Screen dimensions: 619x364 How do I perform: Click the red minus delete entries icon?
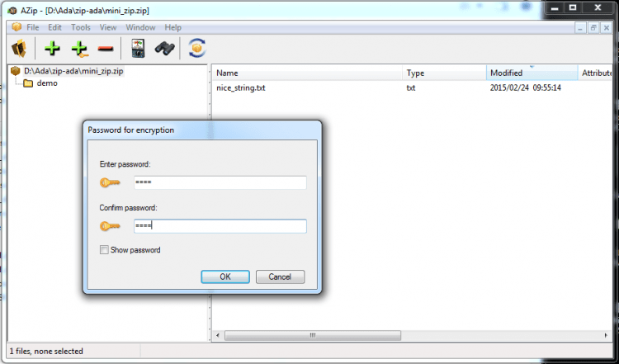pyautogui.click(x=106, y=49)
